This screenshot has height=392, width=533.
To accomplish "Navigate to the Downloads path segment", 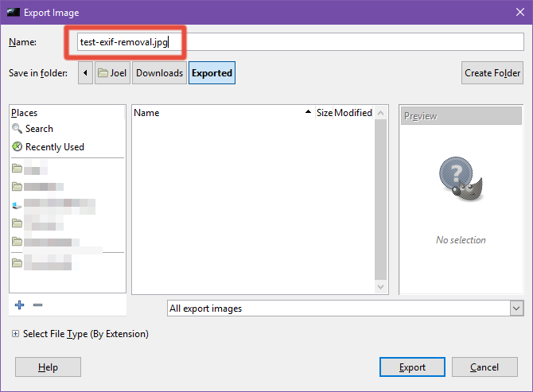I will pos(159,72).
